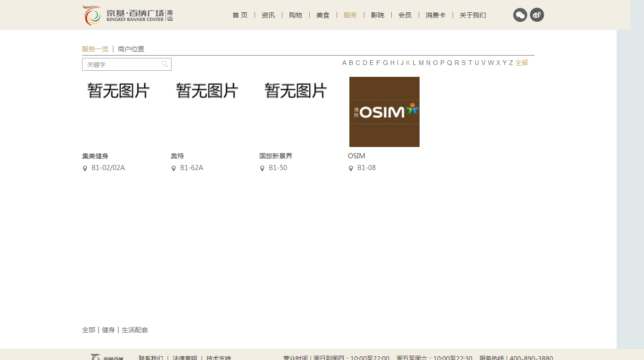Open the WeChat sharing icon
The height and width of the screenshot is (360, 644).
520,15
